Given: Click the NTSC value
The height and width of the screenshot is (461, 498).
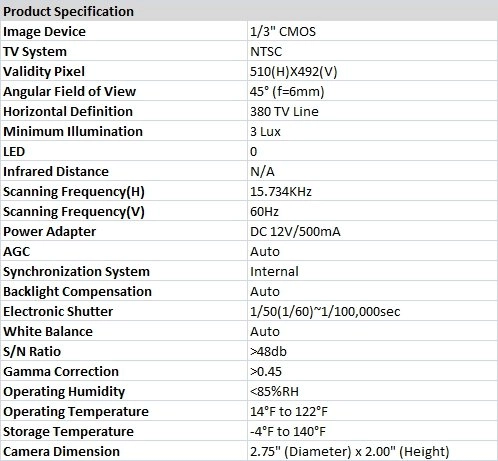Looking at the screenshot, I should [266, 52].
